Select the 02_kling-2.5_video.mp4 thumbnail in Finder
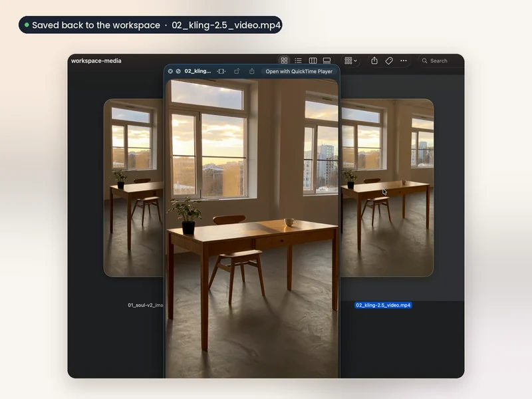Screen dimensions: 532x399 point(387,188)
